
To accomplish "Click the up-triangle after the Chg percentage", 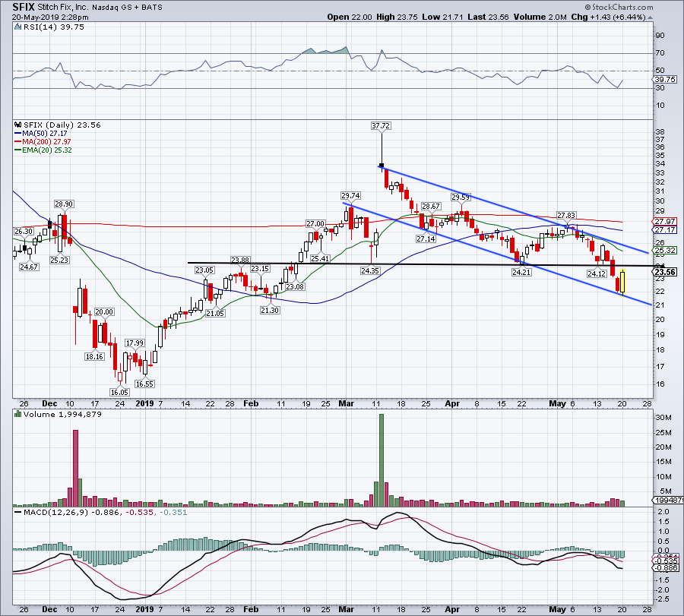I will 650,17.
